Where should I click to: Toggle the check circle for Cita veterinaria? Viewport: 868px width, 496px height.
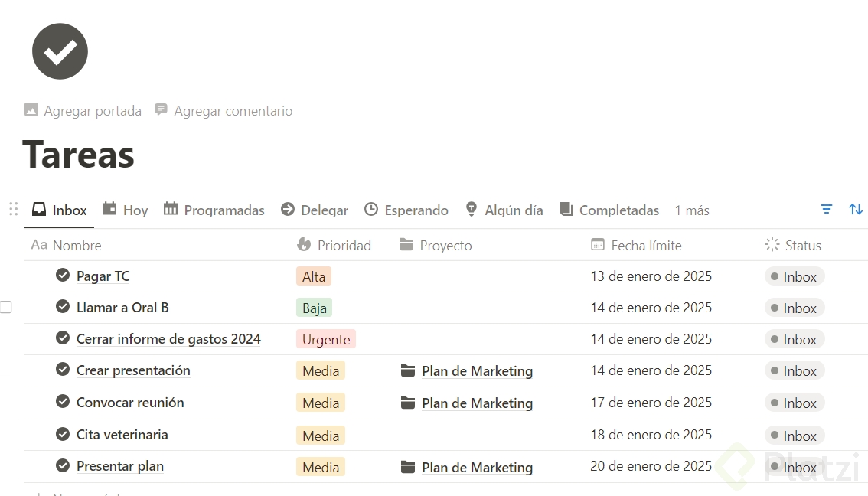(x=63, y=434)
